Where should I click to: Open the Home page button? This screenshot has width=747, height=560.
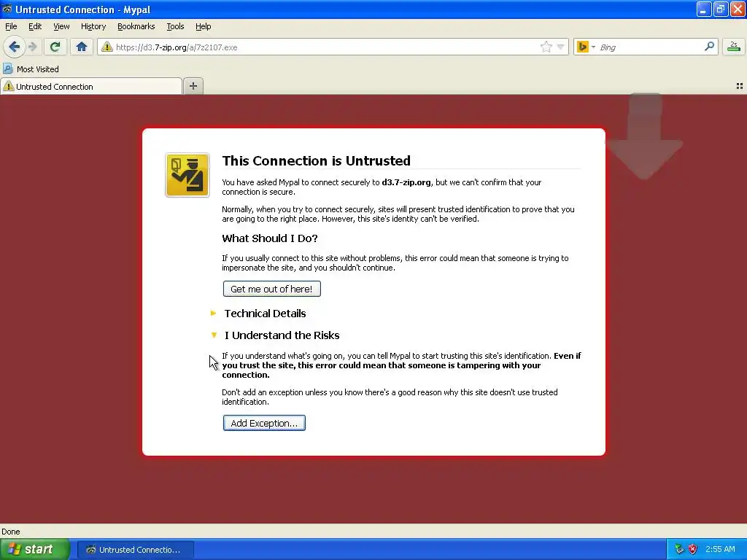pos(82,47)
